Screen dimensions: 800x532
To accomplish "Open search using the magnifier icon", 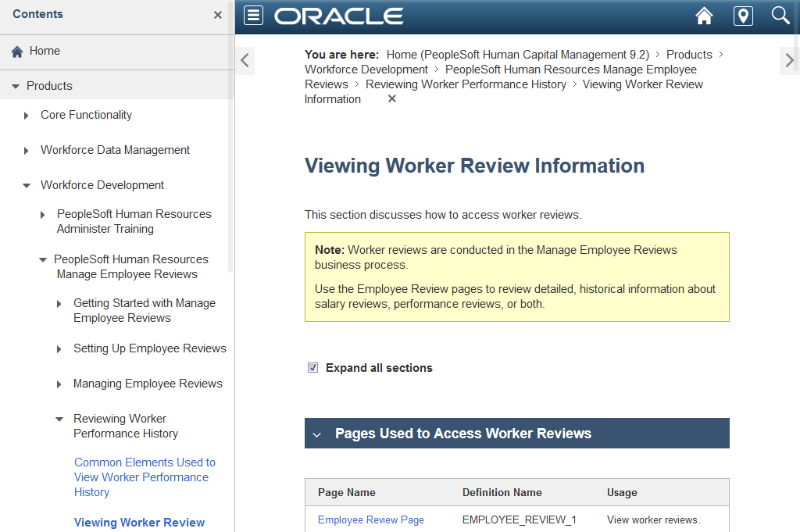I will (x=780, y=16).
